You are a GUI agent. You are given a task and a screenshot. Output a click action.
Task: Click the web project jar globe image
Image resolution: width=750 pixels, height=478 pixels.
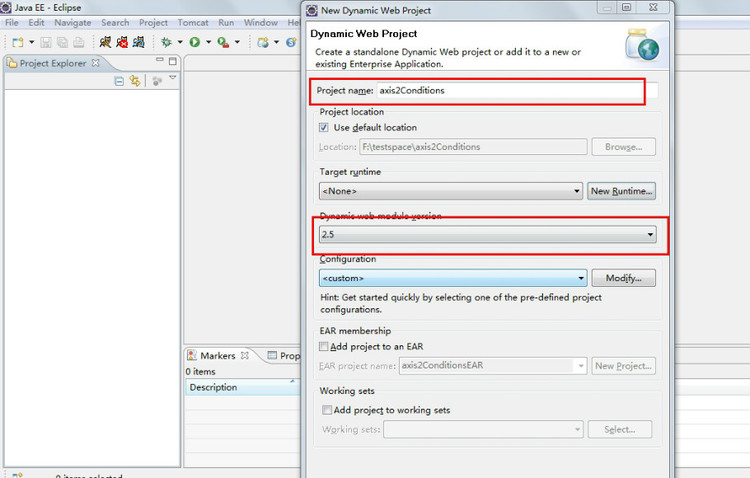coord(642,45)
